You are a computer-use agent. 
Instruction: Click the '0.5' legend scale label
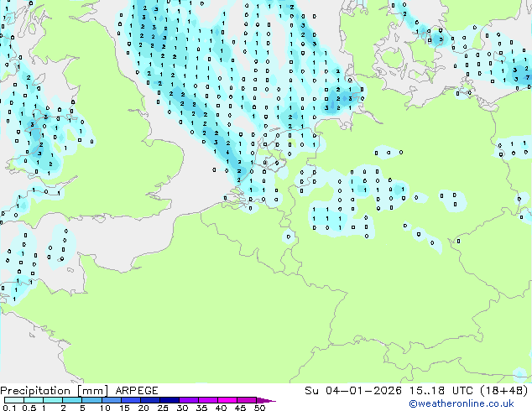[x=29, y=408]
